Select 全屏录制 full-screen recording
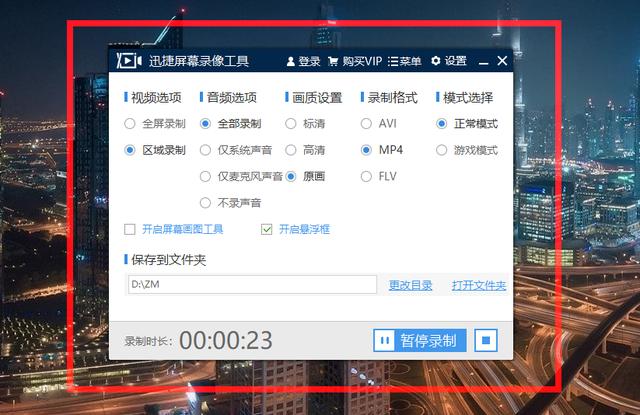The width and height of the screenshot is (640, 415). [155, 124]
